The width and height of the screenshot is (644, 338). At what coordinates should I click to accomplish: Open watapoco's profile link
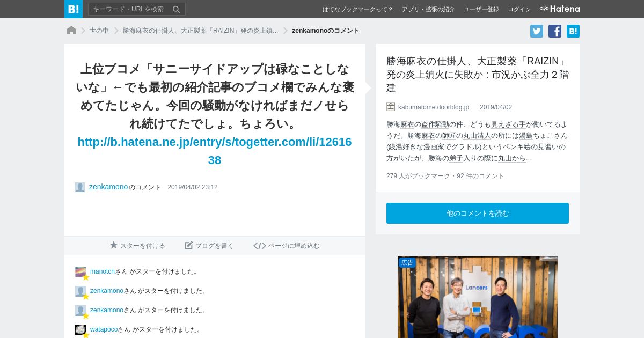coord(104,329)
